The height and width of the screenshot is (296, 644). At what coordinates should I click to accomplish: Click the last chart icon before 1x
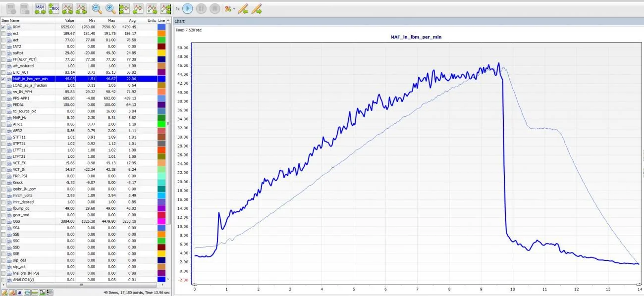coord(165,8)
